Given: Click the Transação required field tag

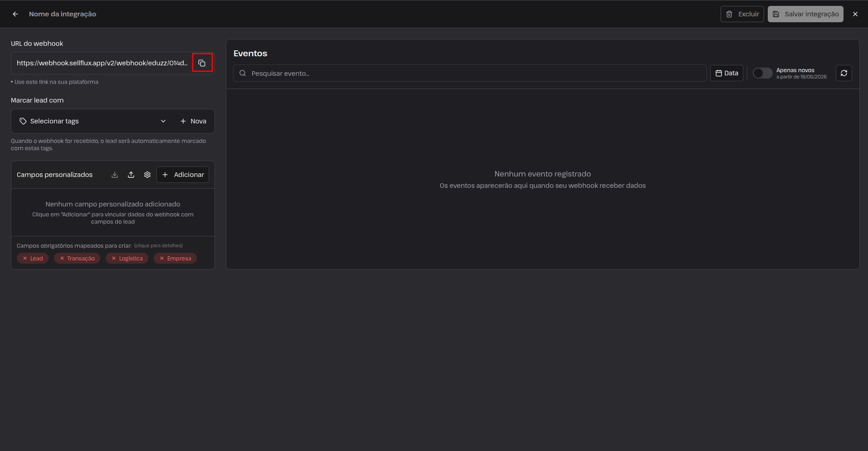Looking at the screenshot, I should pos(77,258).
